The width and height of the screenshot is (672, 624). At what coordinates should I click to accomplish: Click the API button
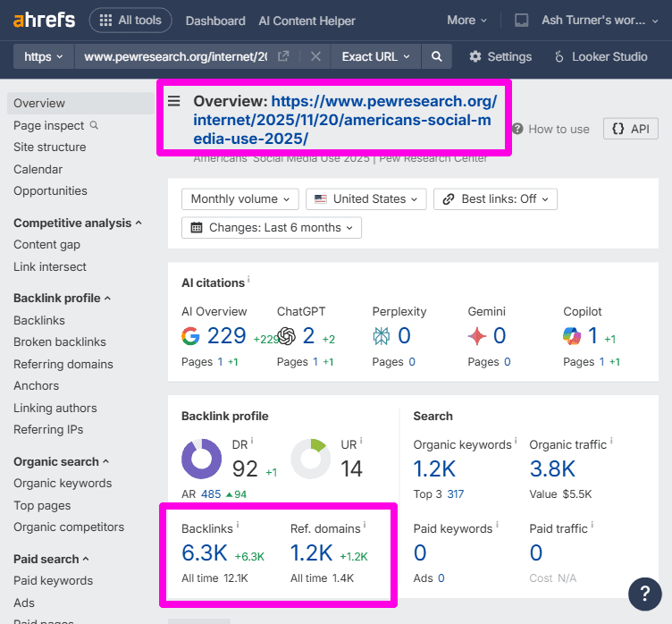pos(630,129)
